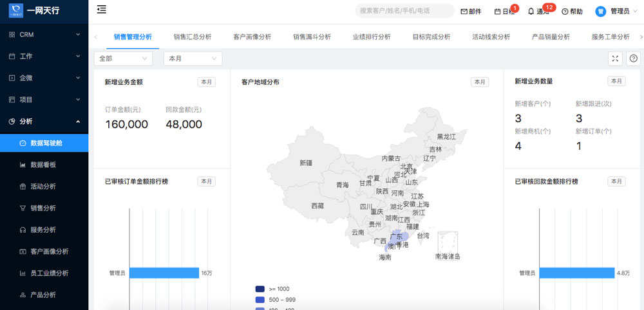Click 本月 button on 新增业务金额 card

206,82
